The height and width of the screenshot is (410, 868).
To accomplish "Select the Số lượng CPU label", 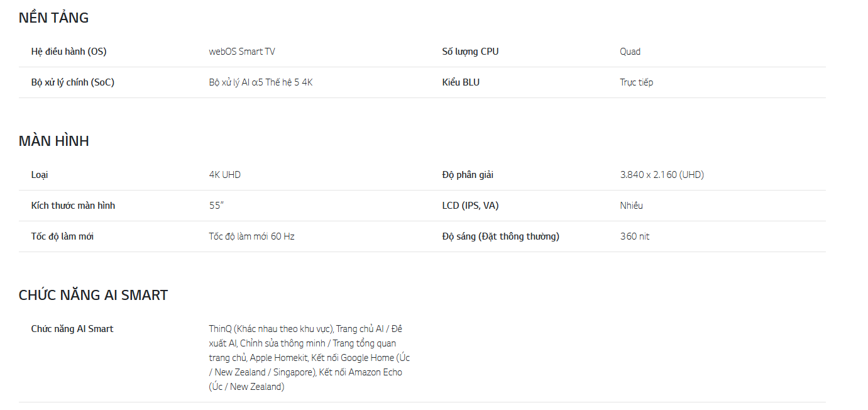I will pos(470,52).
